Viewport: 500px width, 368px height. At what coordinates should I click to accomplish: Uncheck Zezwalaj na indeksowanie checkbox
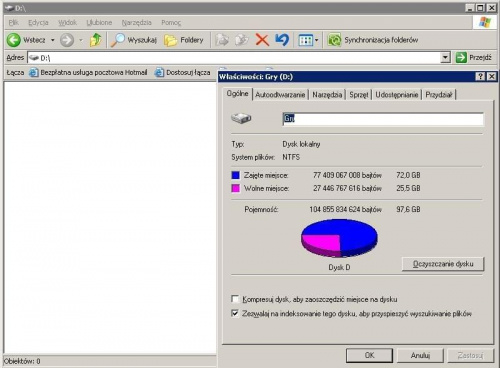pos(235,313)
